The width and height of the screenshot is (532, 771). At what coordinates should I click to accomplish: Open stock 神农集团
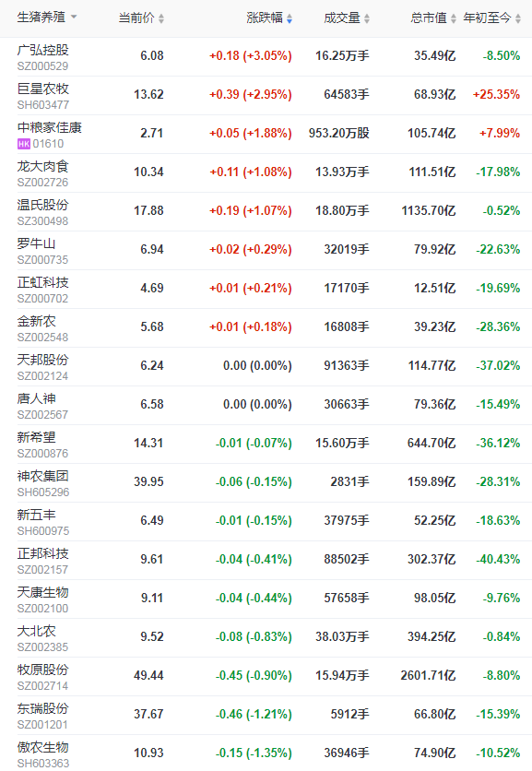42,477
